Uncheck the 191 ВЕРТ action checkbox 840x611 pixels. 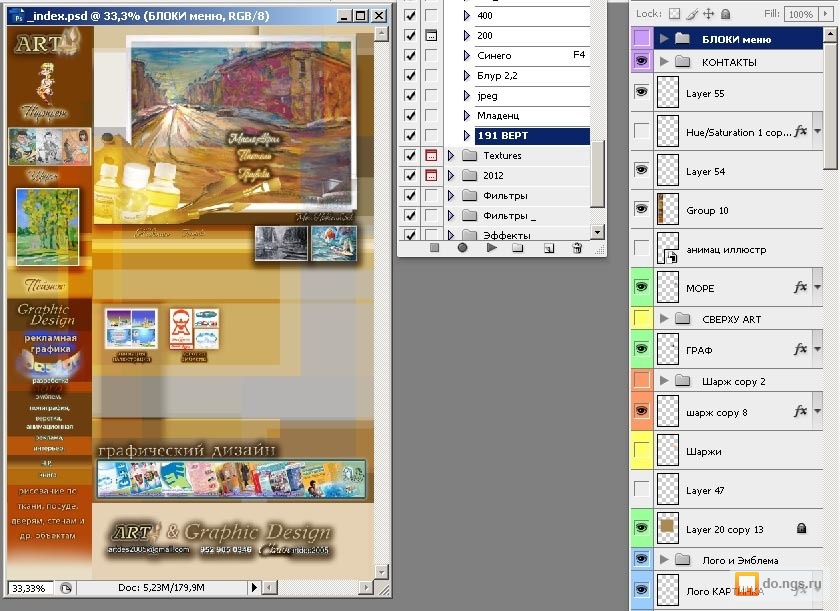[410, 135]
